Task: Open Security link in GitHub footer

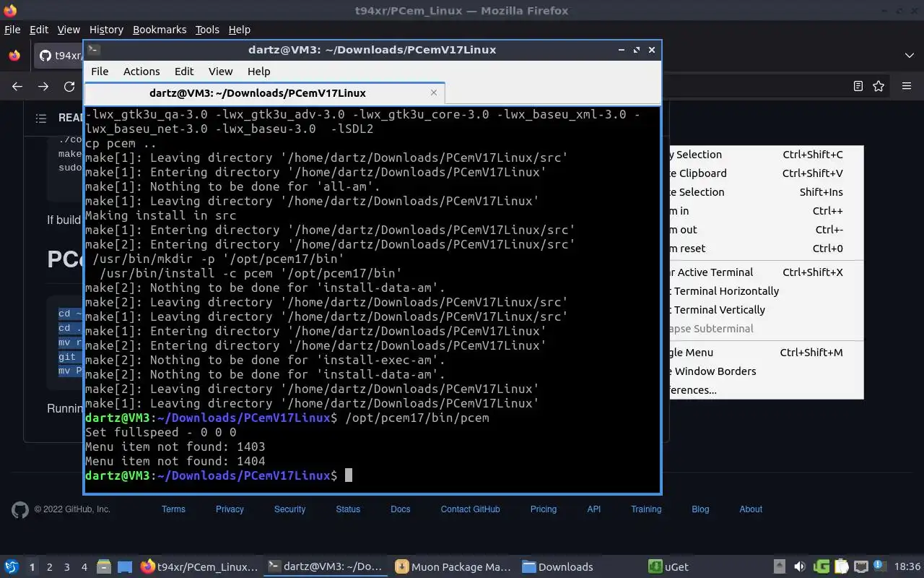Action: pos(289,509)
